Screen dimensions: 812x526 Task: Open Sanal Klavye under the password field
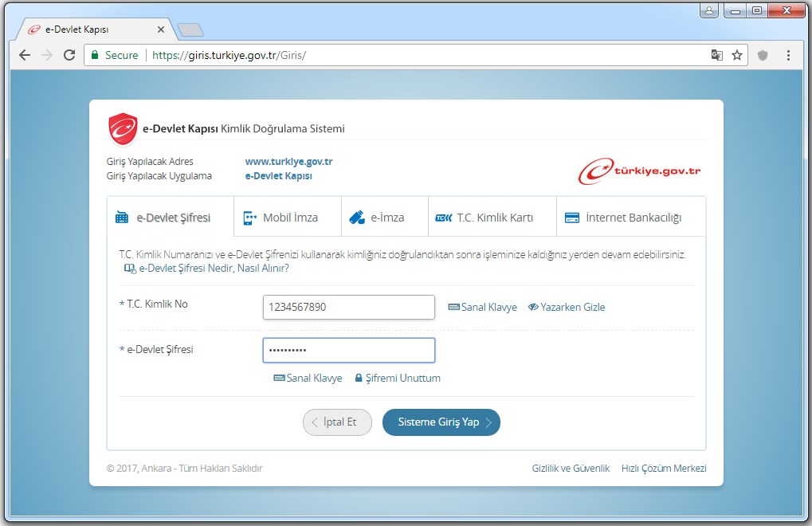pyautogui.click(x=308, y=379)
